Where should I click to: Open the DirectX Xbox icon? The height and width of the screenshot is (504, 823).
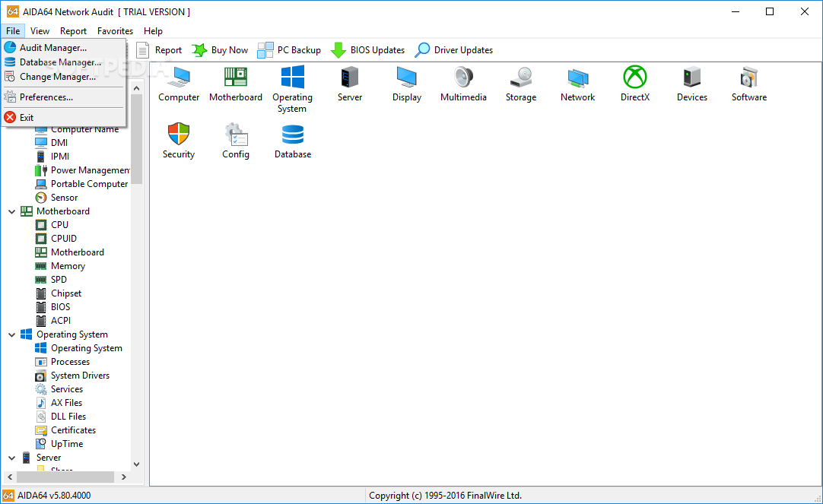coord(635,84)
